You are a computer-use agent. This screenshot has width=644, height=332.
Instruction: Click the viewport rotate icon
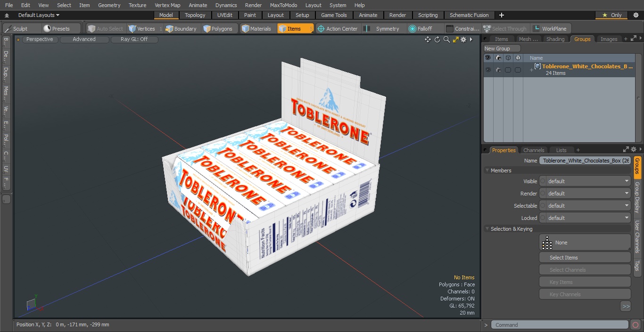pyautogui.click(x=437, y=40)
